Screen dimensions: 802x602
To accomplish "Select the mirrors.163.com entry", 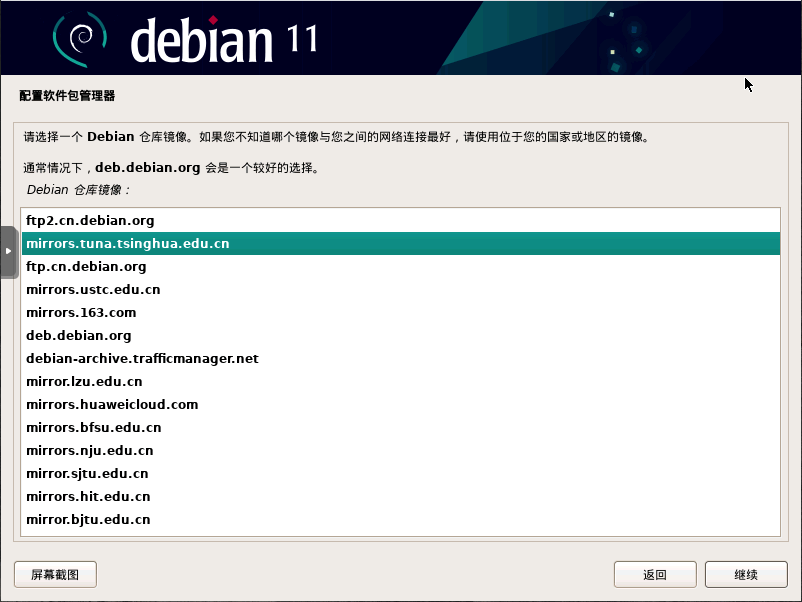I will 401,313.
